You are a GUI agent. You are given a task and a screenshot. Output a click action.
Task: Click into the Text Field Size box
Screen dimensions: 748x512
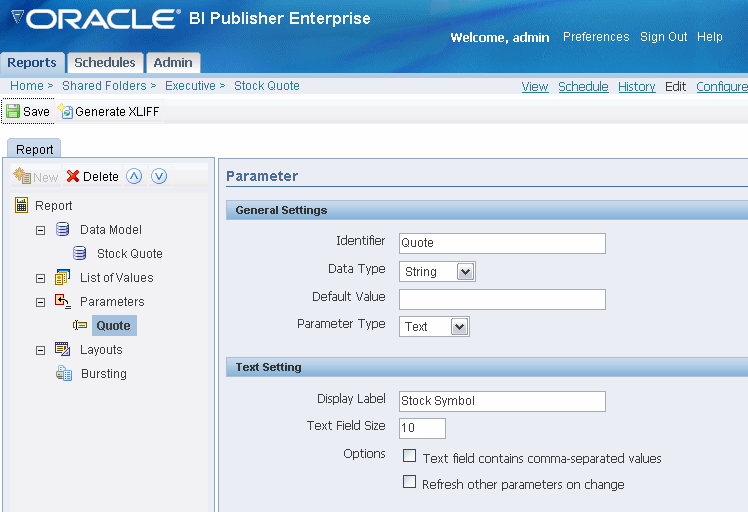point(422,428)
